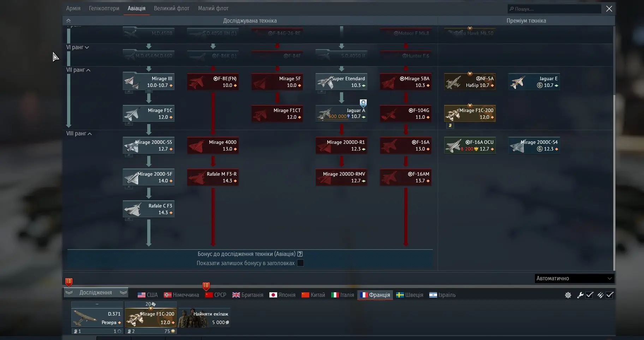Select the premium Mirage F1C-200 in the tree
The image size is (644, 340).
pos(470,113)
